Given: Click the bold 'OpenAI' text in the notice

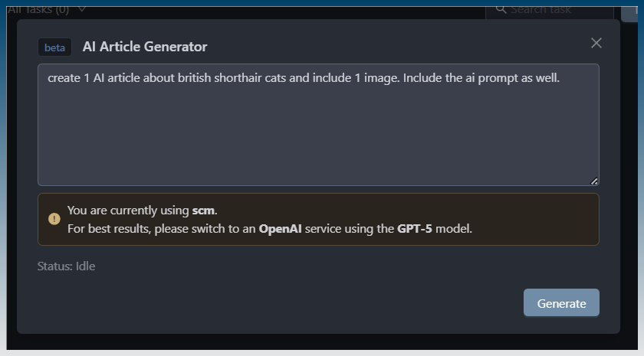Looking at the screenshot, I should (x=280, y=228).
